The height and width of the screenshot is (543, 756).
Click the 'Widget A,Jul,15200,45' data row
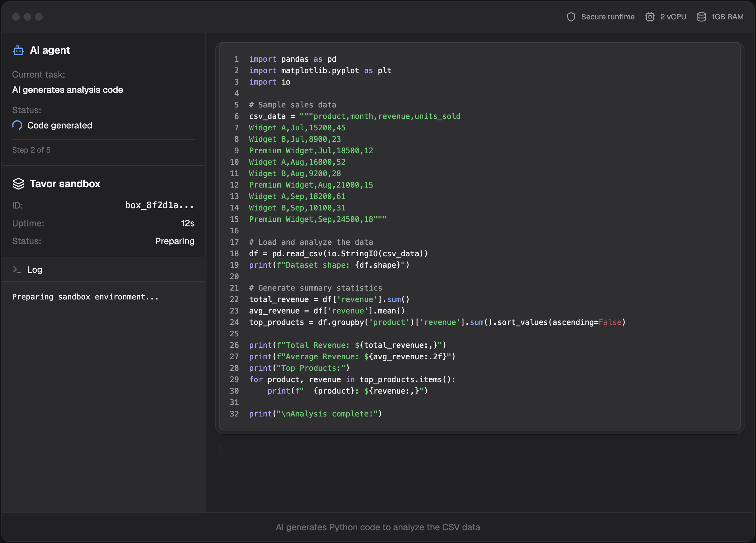coord(297,127)
